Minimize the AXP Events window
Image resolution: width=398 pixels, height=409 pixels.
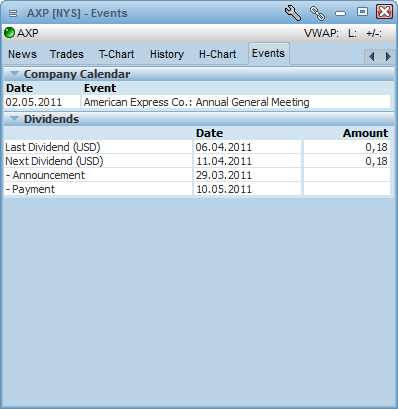pos(340,13)
